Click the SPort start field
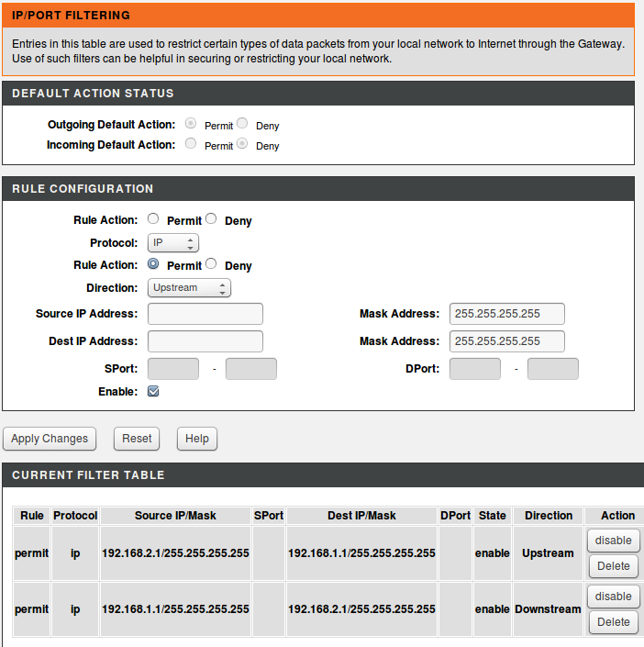The image size is (644, 647). 173,369
